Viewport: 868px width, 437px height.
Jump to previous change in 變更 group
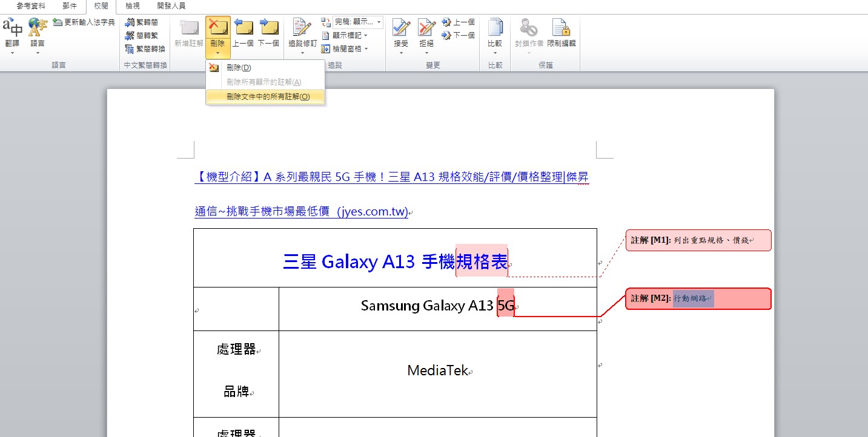pos(459,22)
